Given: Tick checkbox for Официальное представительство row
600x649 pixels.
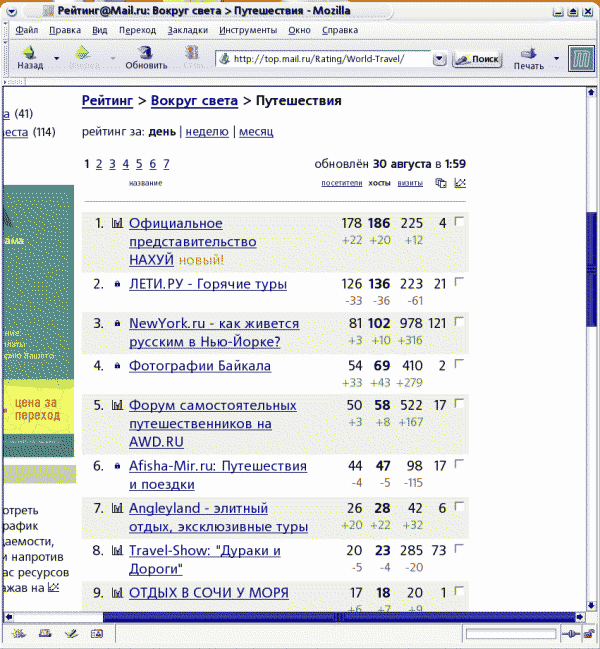Looking at the screenshot, I should pos(459,221).
